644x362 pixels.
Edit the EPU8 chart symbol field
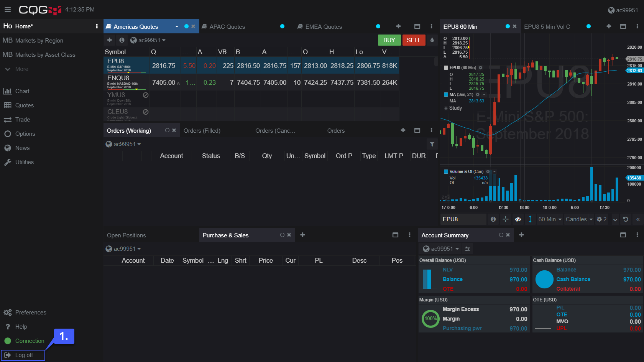pos(463,219)
